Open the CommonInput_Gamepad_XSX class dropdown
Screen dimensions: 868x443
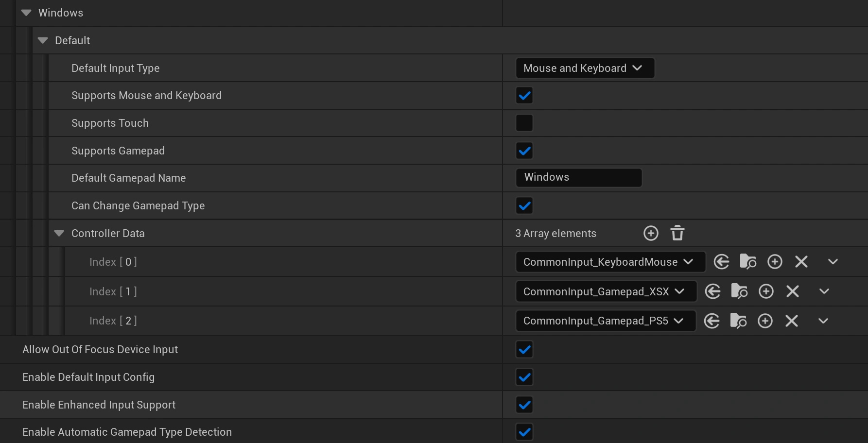point(606,291)
